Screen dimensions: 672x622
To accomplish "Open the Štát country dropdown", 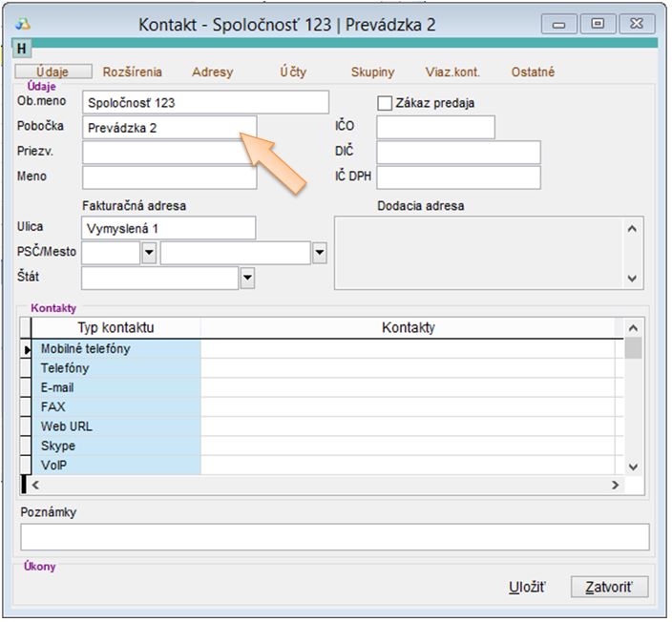I will click(x=247, y=278).
